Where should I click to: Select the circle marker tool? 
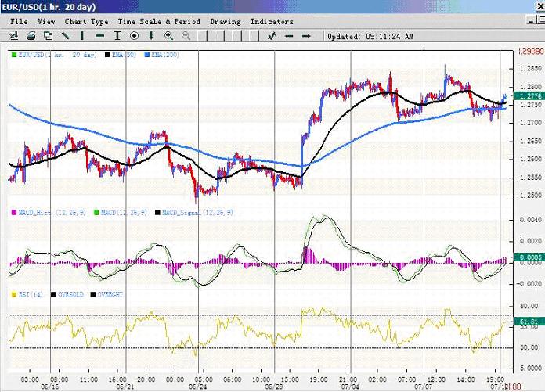coord(135,36)
